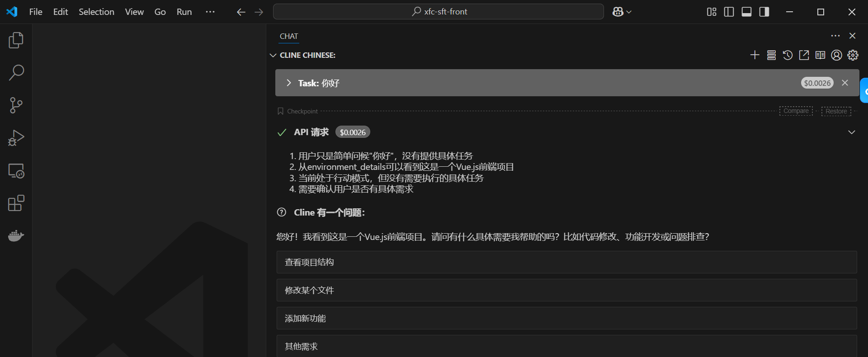The image size is (868, 357).
Task: Click the xfc-sft-front command center search box
Action: (x=438, y=12)
